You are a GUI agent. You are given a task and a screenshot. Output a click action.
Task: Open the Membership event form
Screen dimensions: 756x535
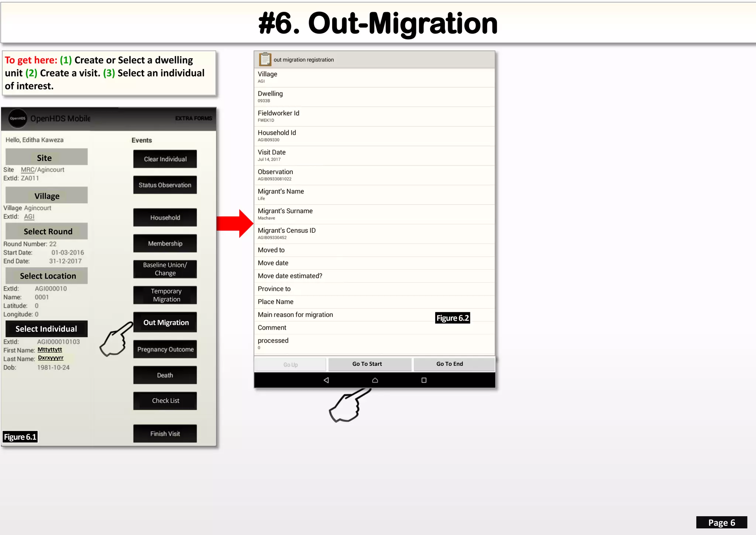(x=165, y=243)
